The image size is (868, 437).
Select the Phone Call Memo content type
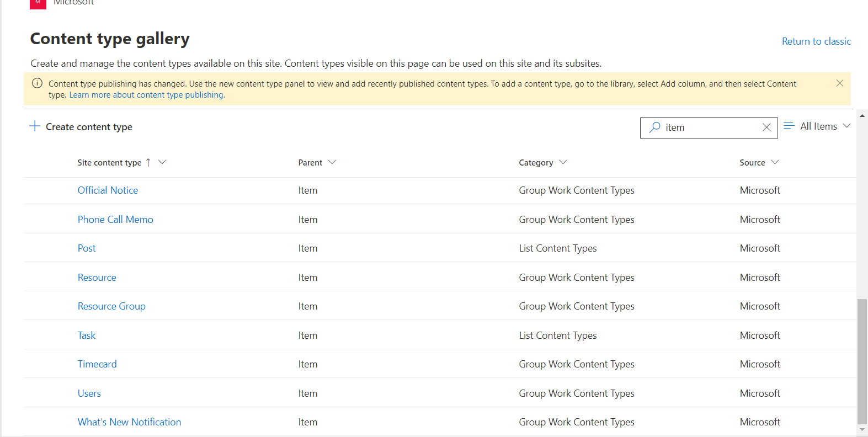pyautogui.click(x=115, y=220)
